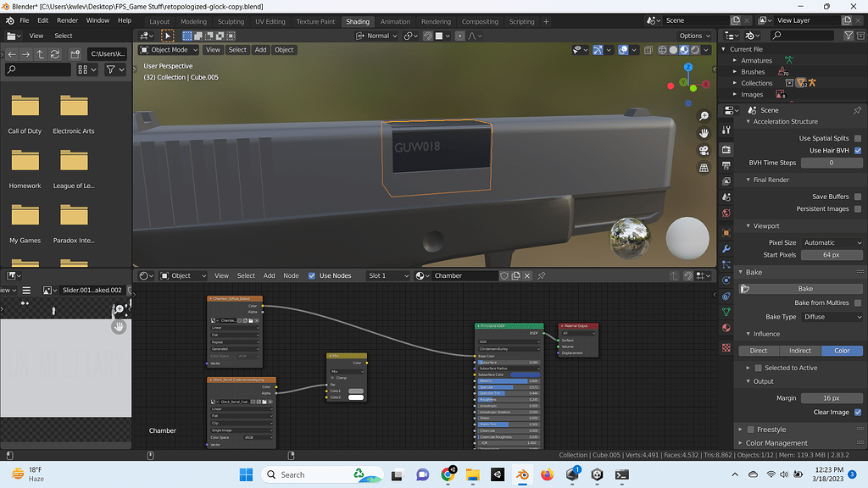Select rendered viewport shading mode
Viewport: 868px width, 488px height.
pyautogui.click(x=695, y=50)
